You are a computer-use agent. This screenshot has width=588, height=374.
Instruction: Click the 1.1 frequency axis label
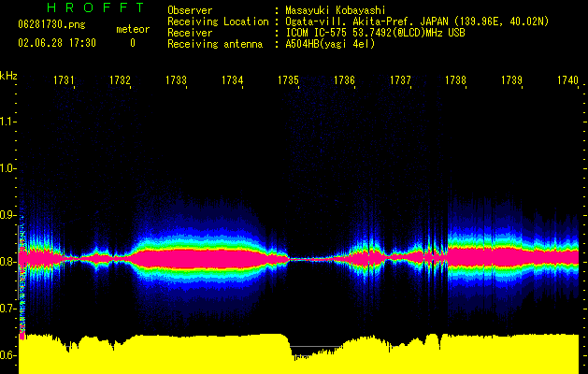point(7,122)
